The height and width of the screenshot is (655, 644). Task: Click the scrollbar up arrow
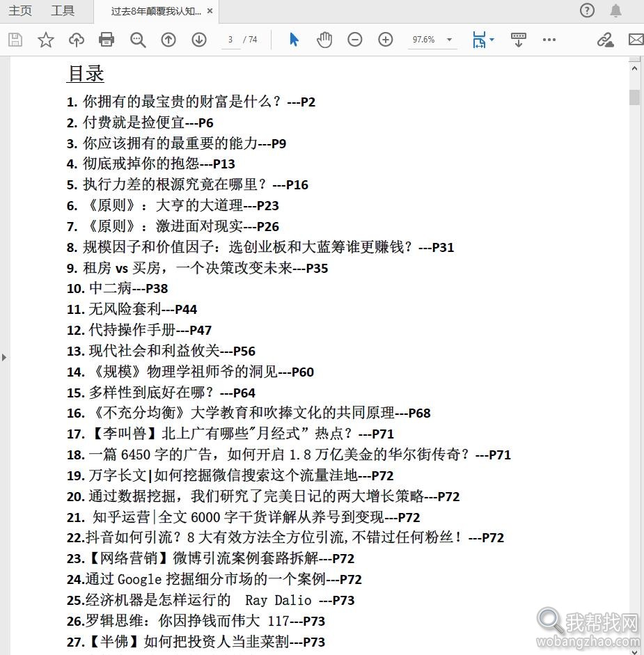click(x=634, y=68)
